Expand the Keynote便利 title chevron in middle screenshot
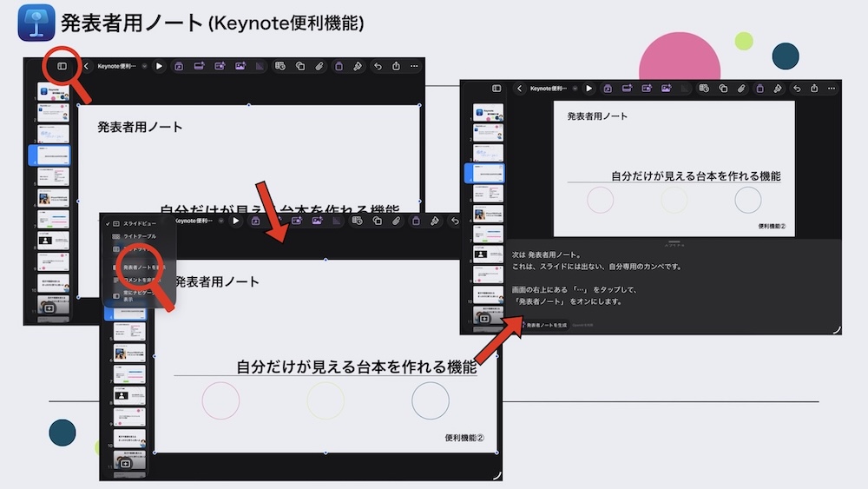 [220, 221]
